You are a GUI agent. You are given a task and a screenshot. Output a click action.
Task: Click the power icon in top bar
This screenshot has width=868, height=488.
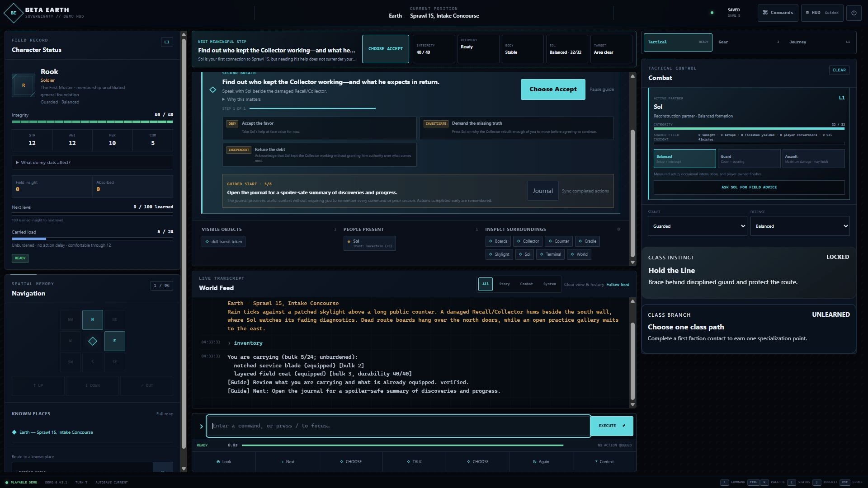[854, 13]
